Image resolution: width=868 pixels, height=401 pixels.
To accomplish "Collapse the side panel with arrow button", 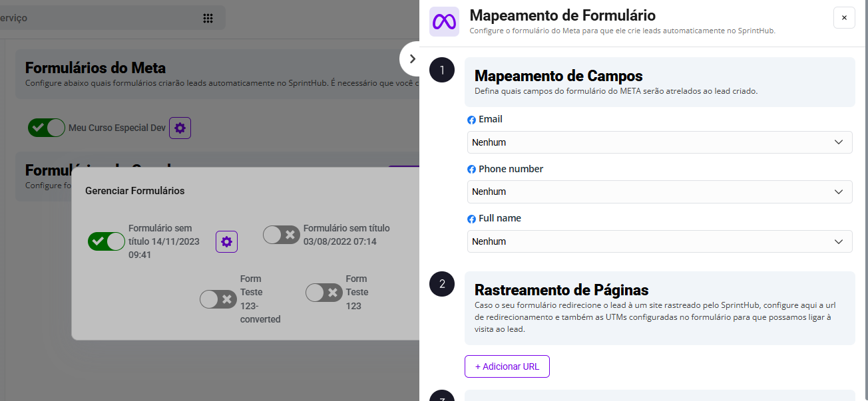I will (x=412, y=59).
